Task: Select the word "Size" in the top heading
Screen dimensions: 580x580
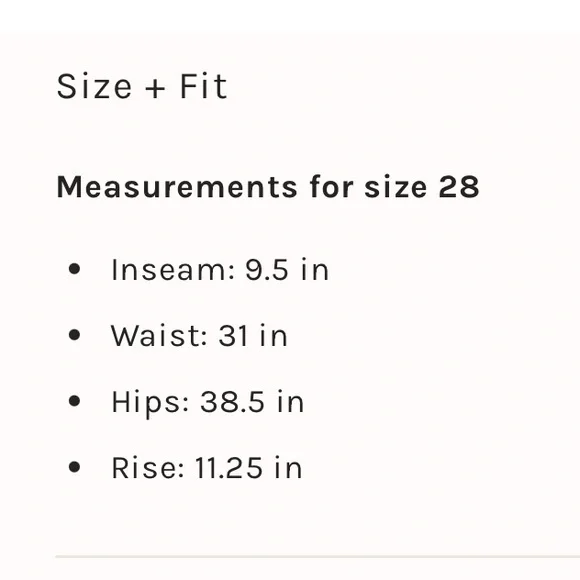Action: 94,86
